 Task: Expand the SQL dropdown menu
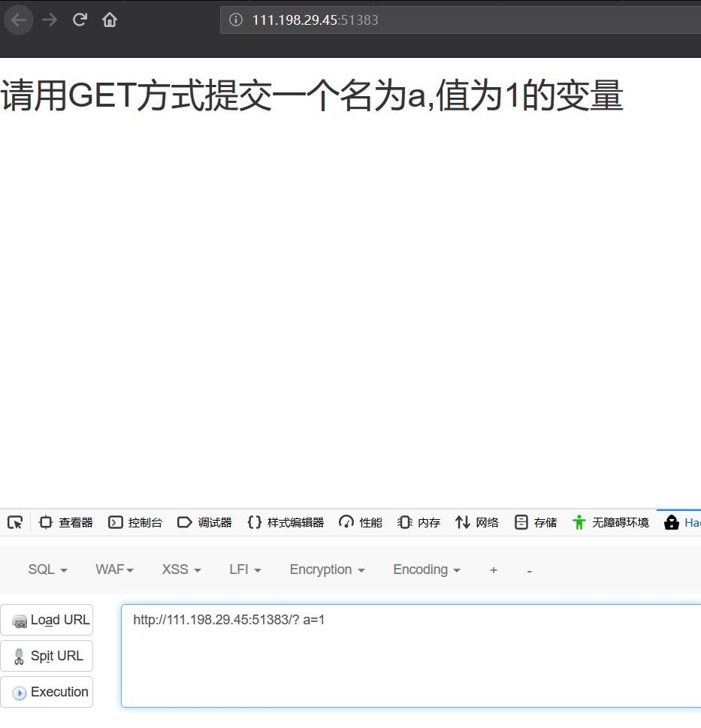[48, 569]
